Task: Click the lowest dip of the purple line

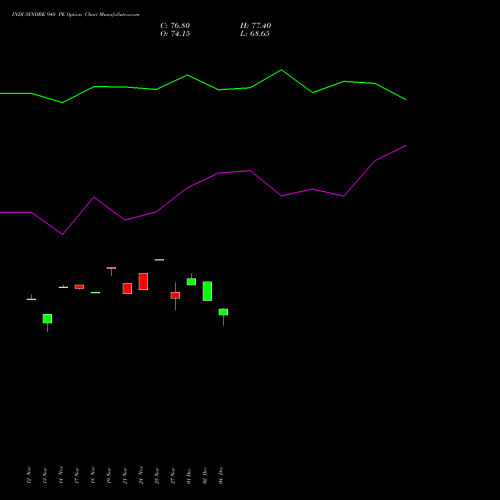Action: click(62, 235)
